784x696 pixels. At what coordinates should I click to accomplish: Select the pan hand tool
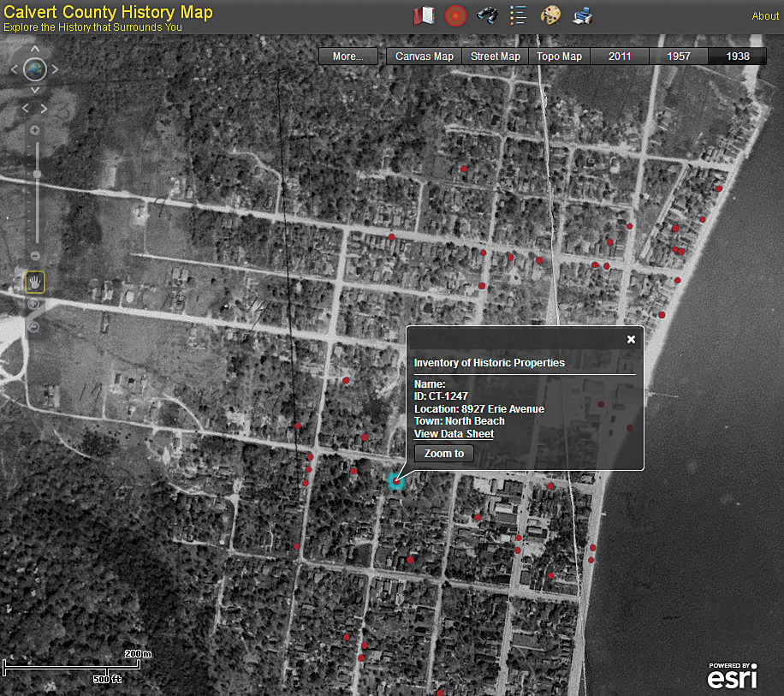point(35,283)
